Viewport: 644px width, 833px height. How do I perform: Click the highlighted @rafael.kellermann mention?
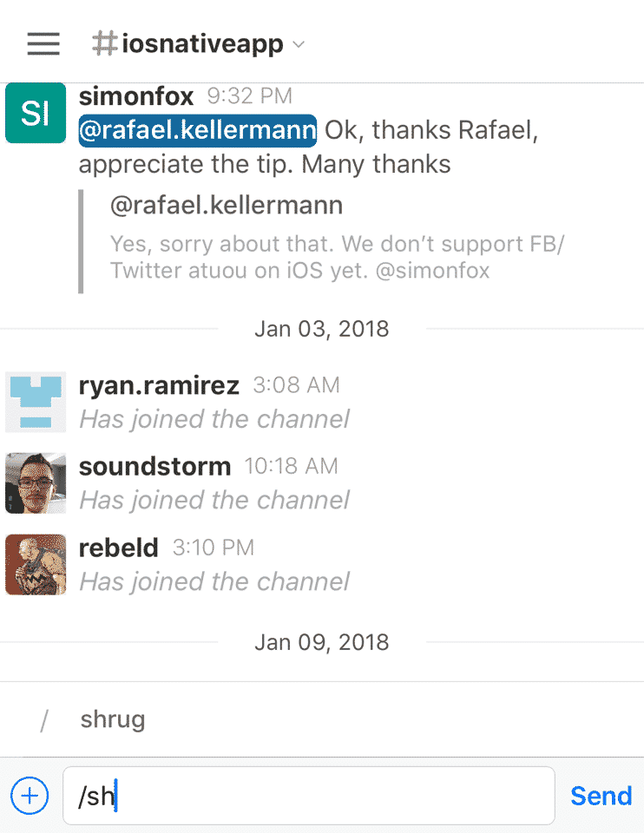(x=198, y=130)
